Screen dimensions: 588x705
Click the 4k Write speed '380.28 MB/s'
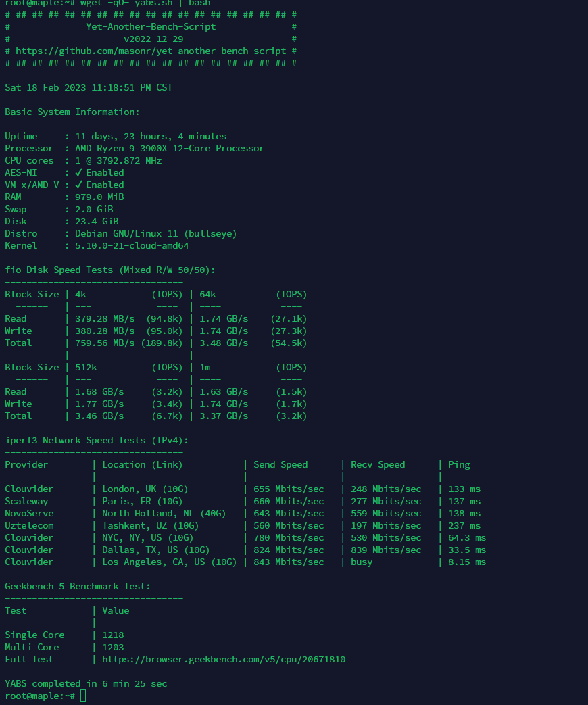pyautogui.click(x=105, y=331)
